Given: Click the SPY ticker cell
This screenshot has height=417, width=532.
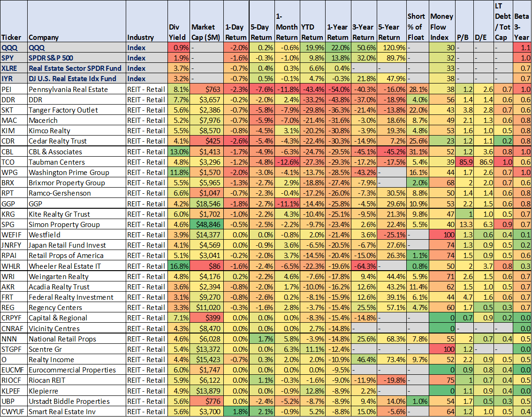Looking at the screenshot, I should (x=14, y=58).
